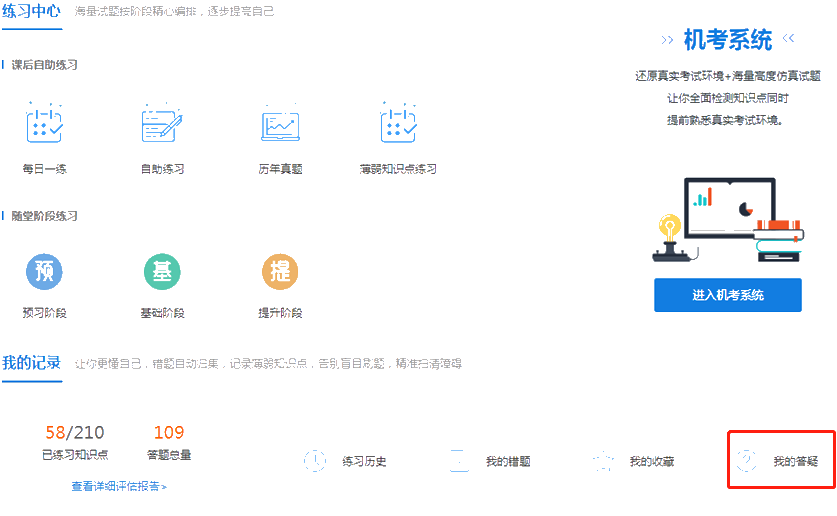The width and height of the screenshot is (837, 516).
Task: Open the 历年真题 chart icon
Action: point(280,123)
